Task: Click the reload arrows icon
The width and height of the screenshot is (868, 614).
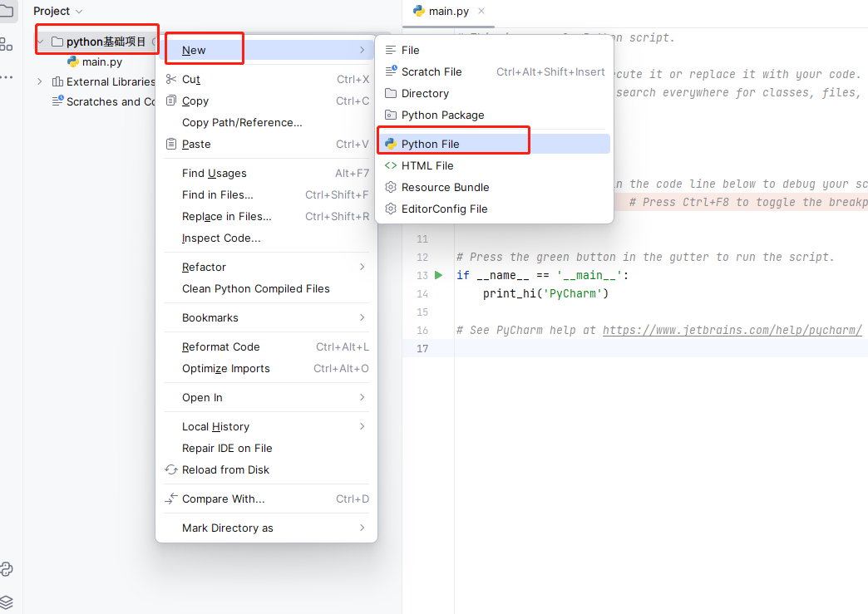Action: (x=171, y=469)
